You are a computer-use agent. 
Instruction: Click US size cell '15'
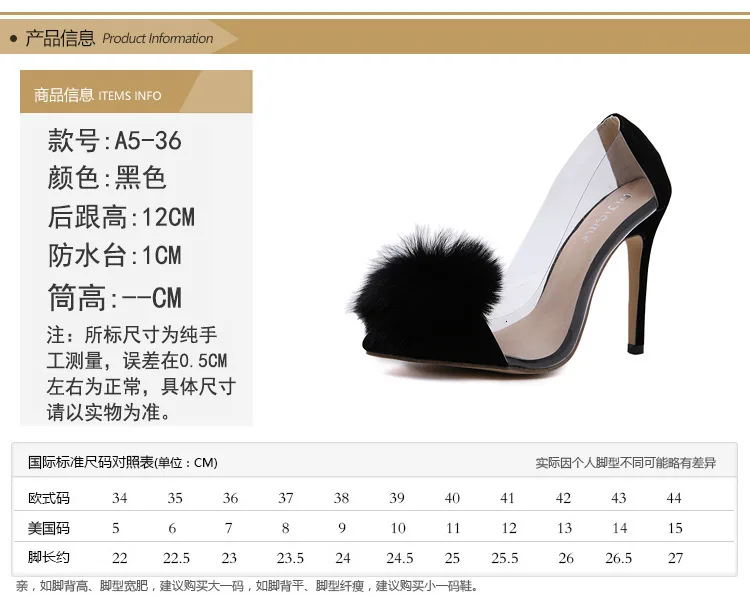[675, 528]
